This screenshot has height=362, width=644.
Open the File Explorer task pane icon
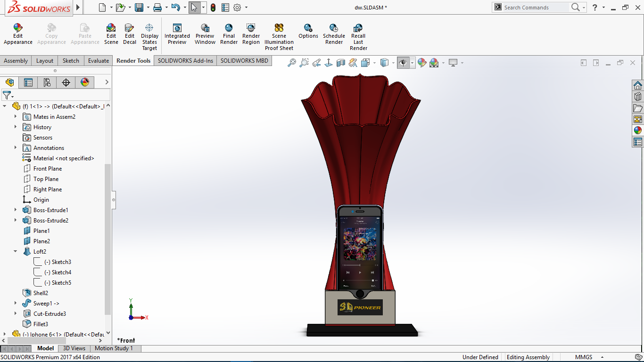638,108
